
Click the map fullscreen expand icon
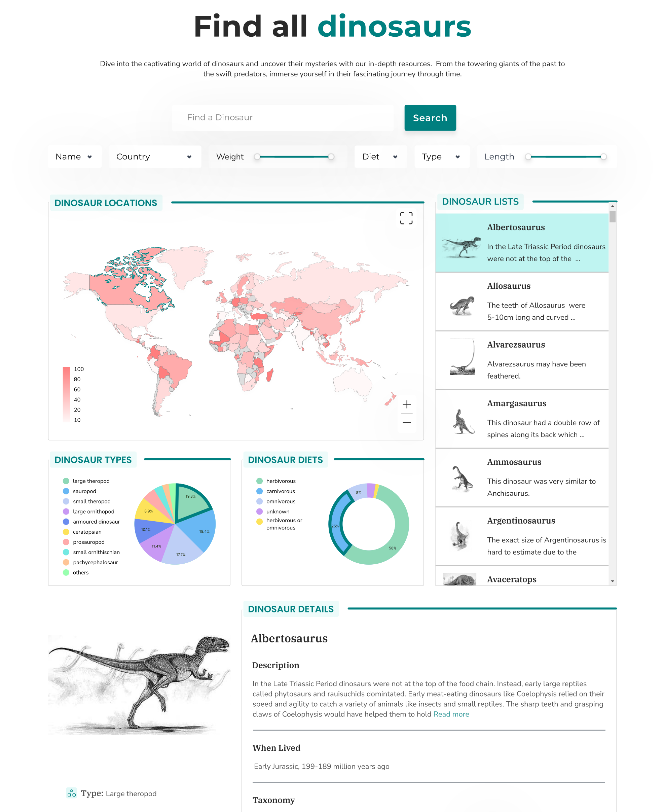(406, 218)
